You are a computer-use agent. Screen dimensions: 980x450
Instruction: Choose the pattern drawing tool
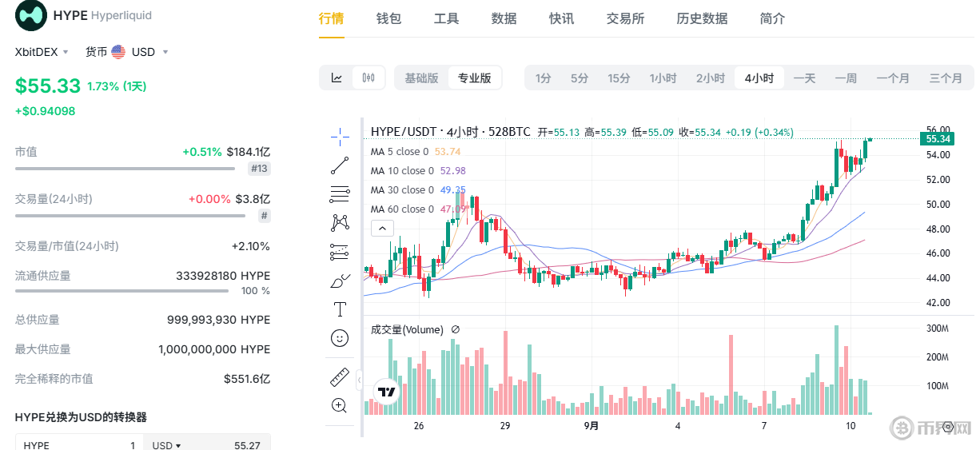click(x=340, y=222)
